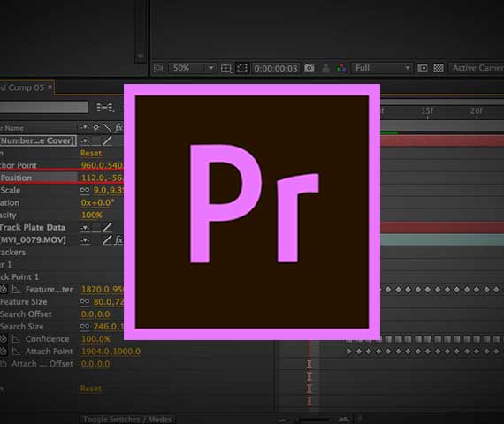Click the Quality column header slash icon

pyautogui.click(x=107, y=127)
